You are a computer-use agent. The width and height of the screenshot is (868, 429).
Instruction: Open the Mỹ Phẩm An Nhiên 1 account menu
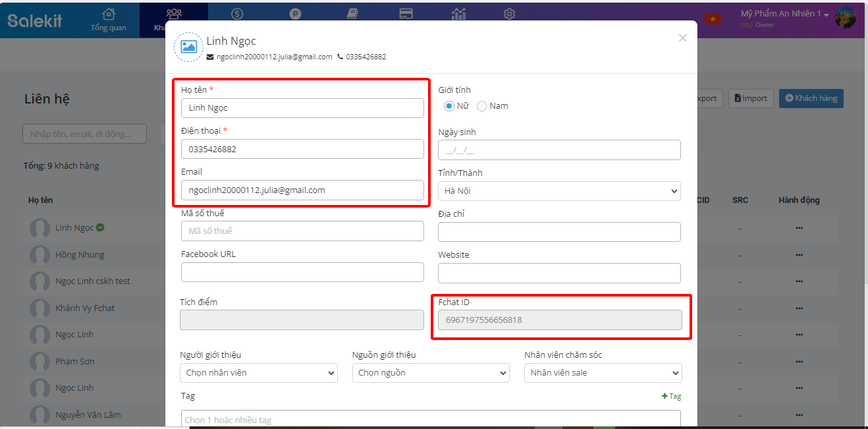click(x=784, y=14)
